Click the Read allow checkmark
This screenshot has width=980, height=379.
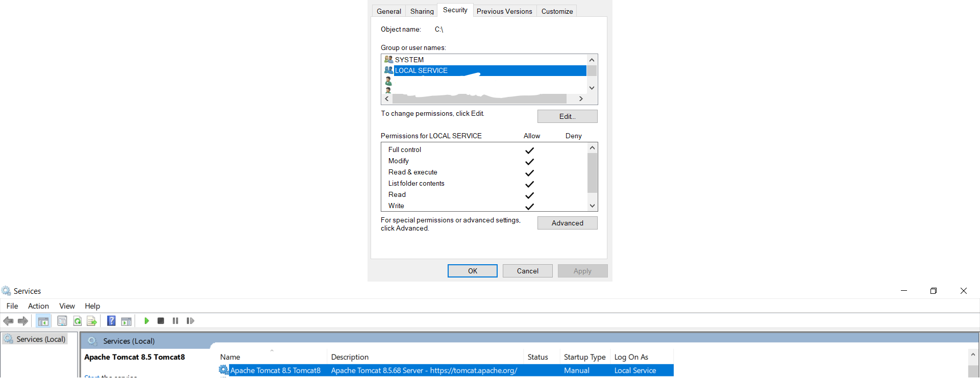[x=529, y=195]
